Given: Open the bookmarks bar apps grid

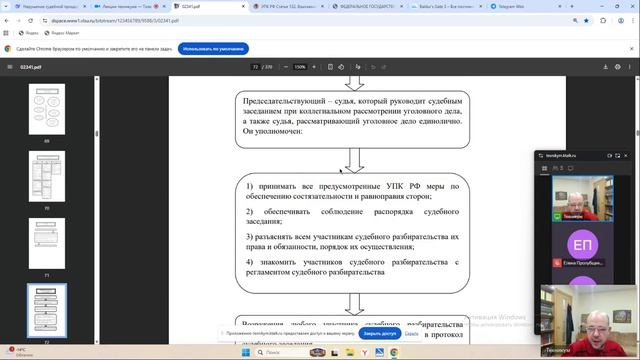Looking at the screenshot, I should 6,33.
